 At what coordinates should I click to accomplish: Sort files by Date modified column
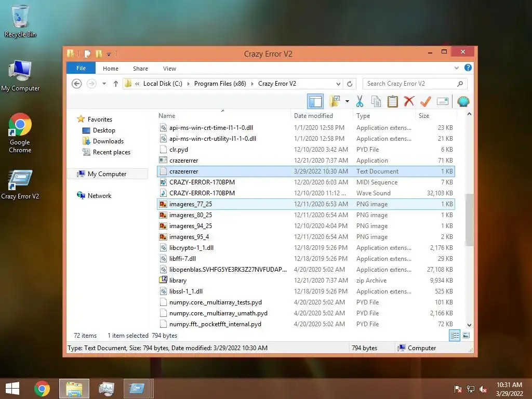click(x=313, y=116)
